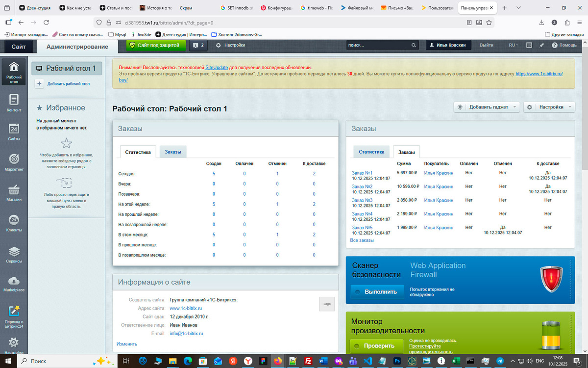This screenshot has height=368, width=588.
Task: Click the pin icon in admin header
Action: tap(542, 45)
